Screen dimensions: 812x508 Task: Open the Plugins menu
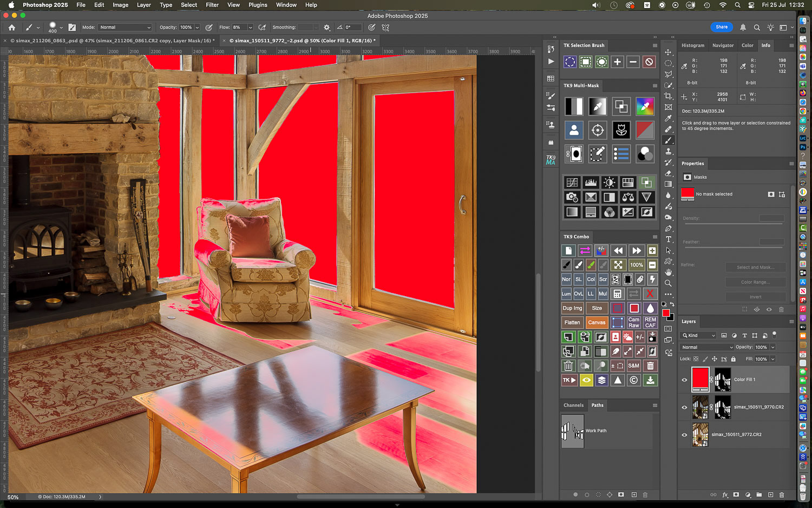[258, 5]
